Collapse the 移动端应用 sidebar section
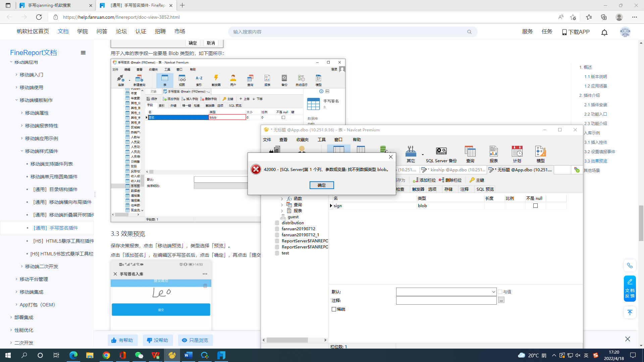Image resolution: width=644 pixels, height=362 pixels. pos(11,62)
